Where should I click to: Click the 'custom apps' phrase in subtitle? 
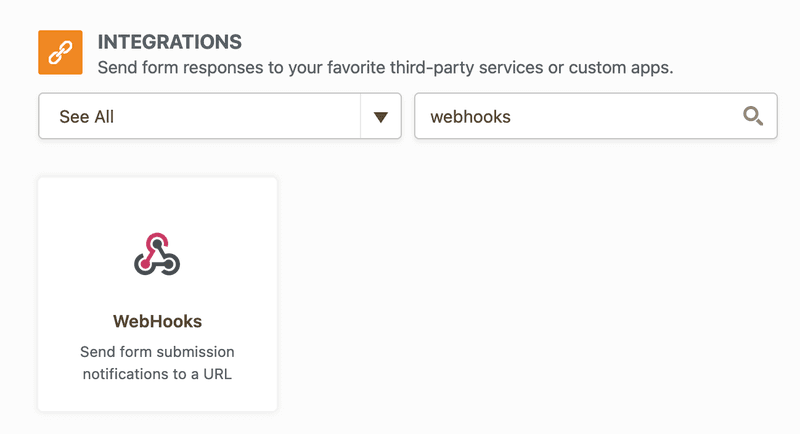pos(628,69)
